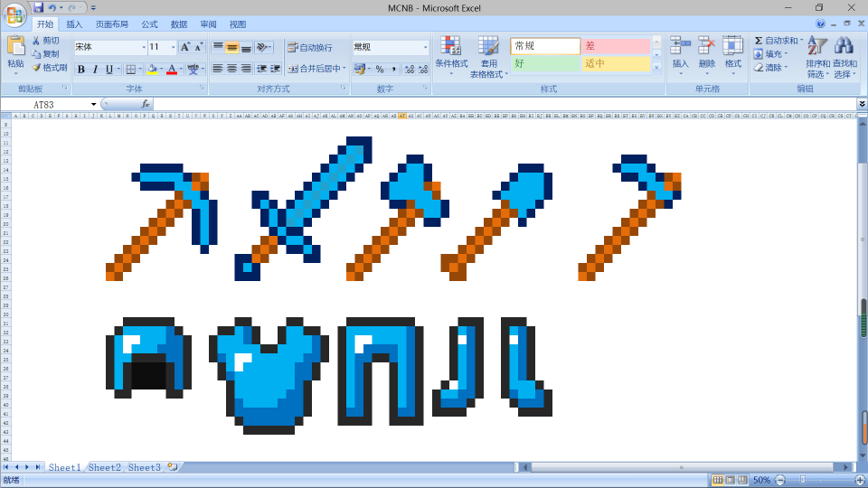This screenshot has width=868, height=488.
Task: Click the Name Box showing AT83
Action: [x=44, y=104]
